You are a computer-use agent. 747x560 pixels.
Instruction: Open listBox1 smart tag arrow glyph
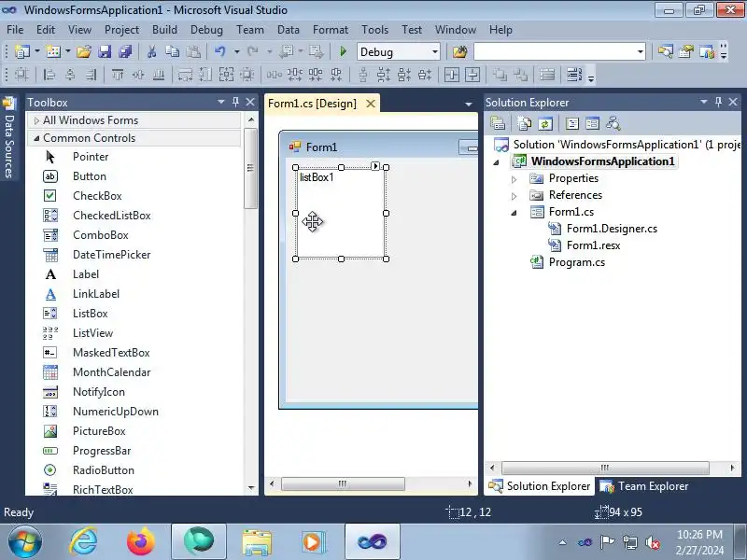point(375,166)
